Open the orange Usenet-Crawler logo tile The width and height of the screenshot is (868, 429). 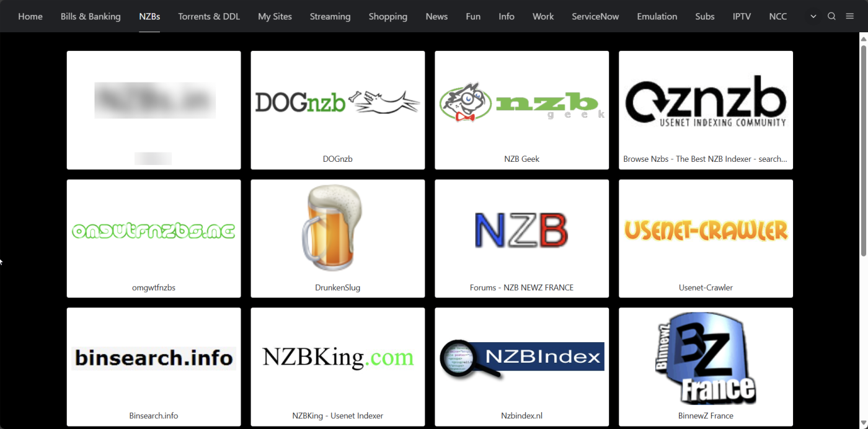[706, 230]
